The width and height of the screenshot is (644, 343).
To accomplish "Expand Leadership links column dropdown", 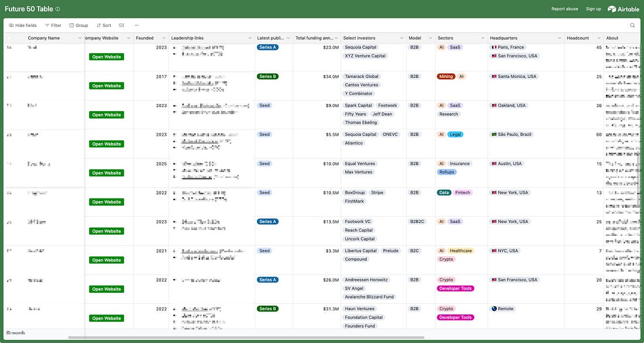I will [250, 38].
